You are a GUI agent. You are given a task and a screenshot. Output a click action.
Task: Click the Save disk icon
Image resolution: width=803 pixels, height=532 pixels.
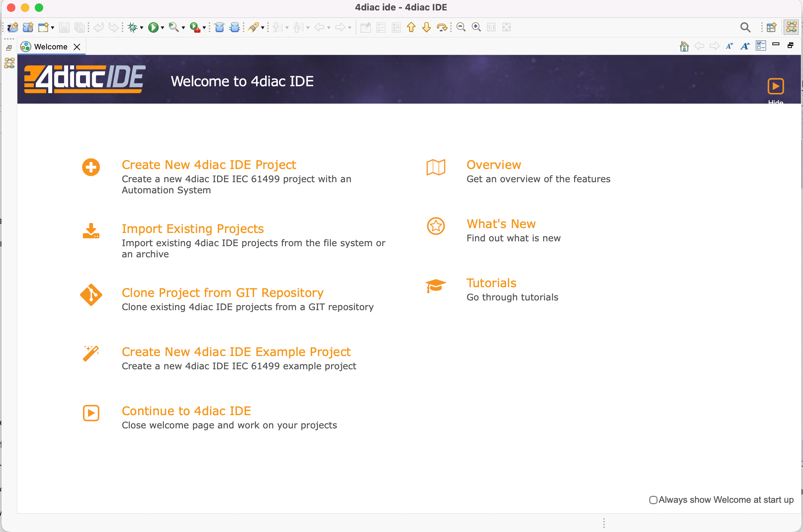[x=64, y=27]
